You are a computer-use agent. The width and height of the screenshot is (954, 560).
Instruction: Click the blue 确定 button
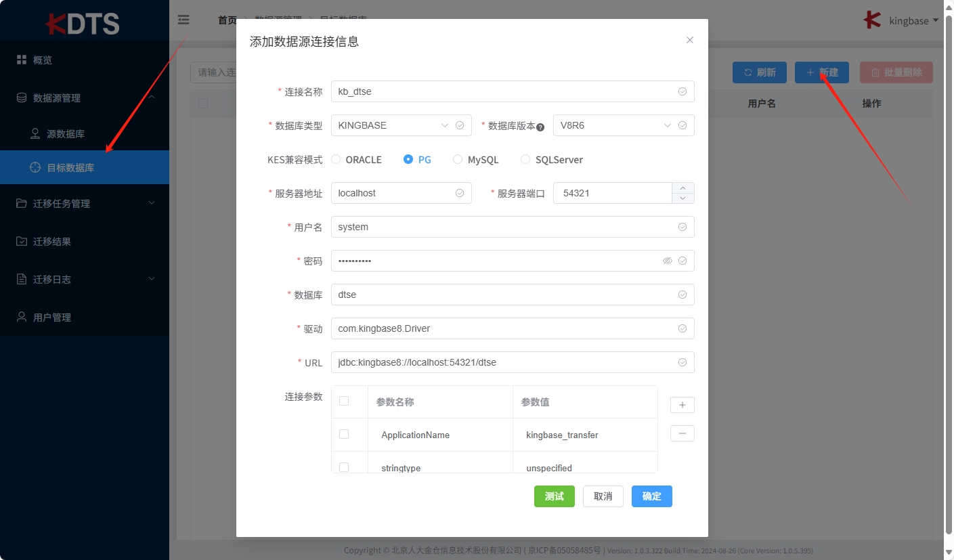652,496
